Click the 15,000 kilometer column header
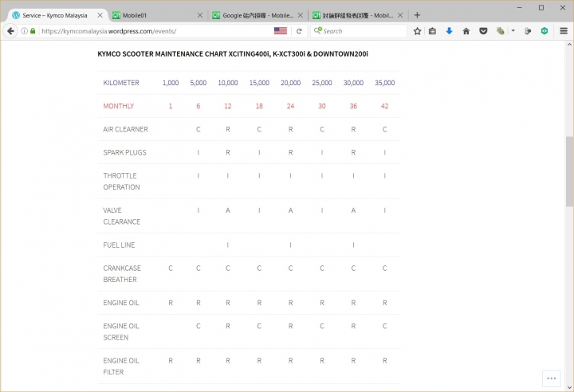This screenshot has height=392, width=574. (259, 83)
